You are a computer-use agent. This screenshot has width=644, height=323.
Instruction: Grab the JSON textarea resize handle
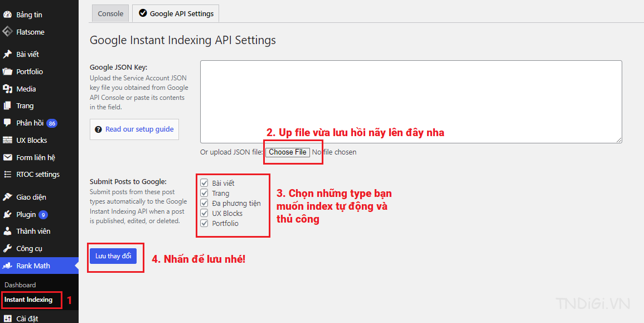[619, 140]
